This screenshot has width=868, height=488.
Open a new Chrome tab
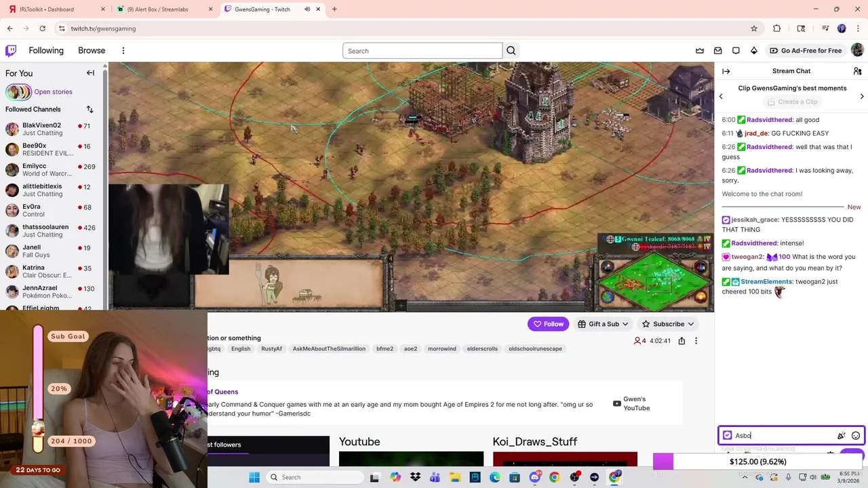[x=334, y=9]
